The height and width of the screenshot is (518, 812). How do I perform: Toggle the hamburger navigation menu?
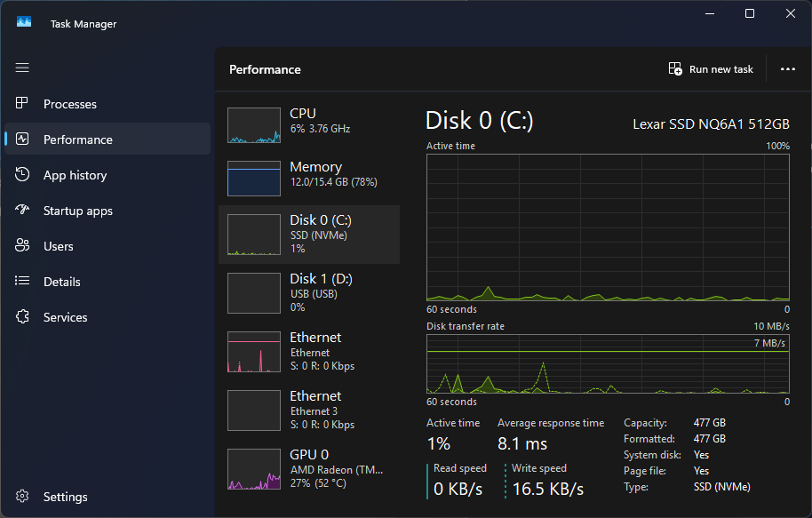pos(23,68)
